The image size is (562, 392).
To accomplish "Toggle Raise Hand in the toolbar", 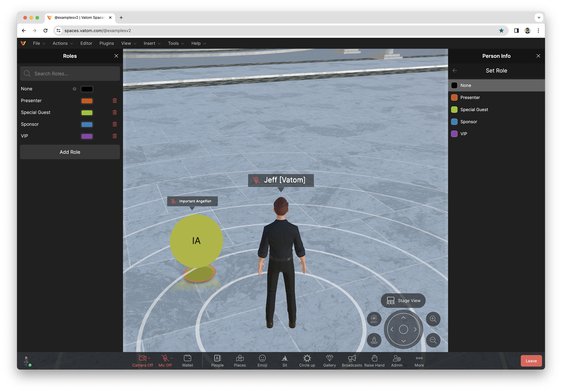I will coord(374,361).
